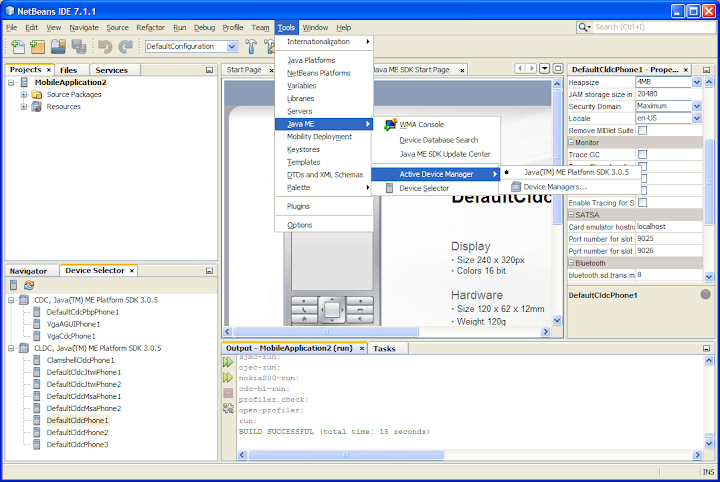The image size is (720, 482).
Task: Close the Output MobileApplication2 tab
Action: click(x=362, y=349)
